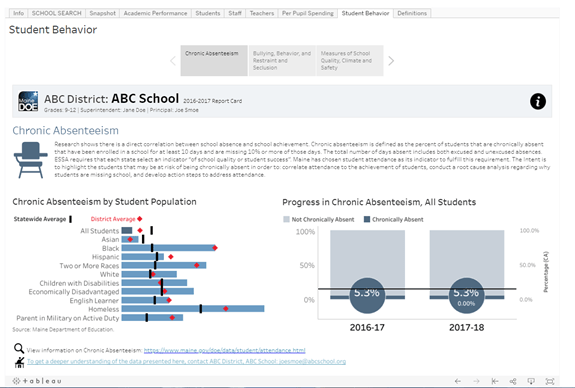
Task: Advance to next story point arrow
Action: [x=391, y=61]
